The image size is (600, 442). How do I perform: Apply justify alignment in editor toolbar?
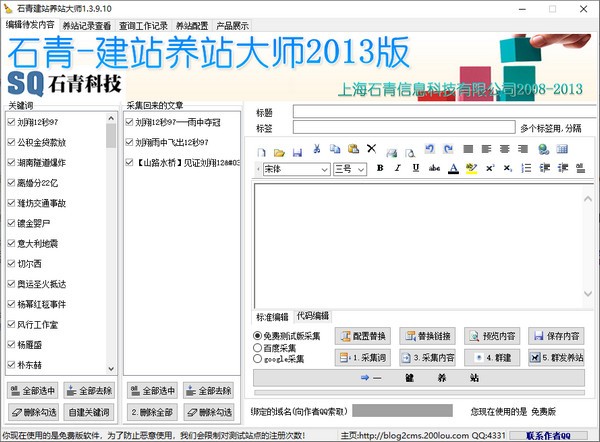[x=468, y=149]
